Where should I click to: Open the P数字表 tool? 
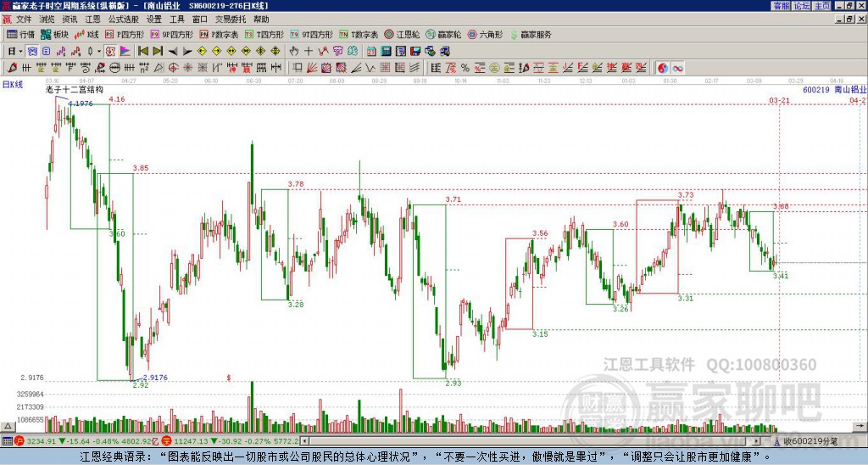click(x=219, y=34)
